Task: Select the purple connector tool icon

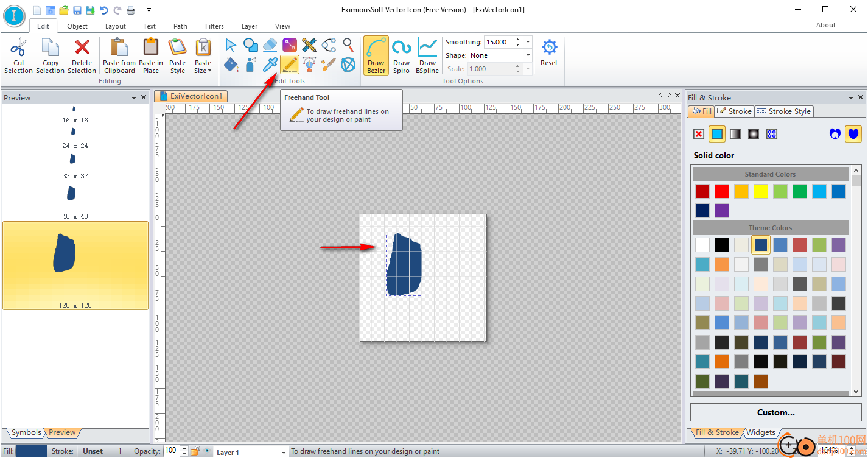Action: pos(290,44)
